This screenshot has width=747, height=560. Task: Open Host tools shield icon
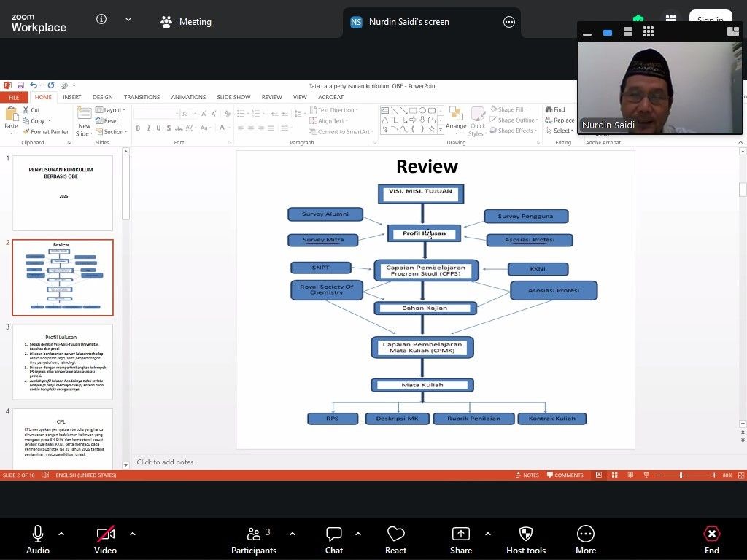(525, 534)
